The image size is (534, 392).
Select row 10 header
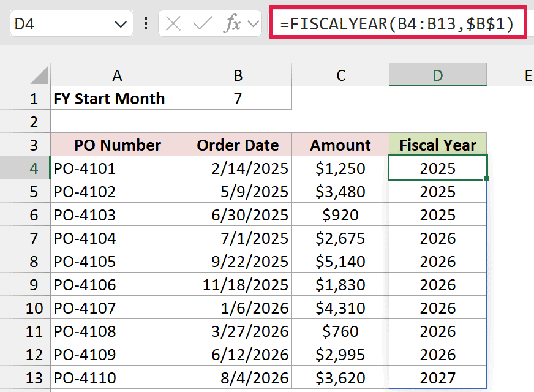click(25, 307)
